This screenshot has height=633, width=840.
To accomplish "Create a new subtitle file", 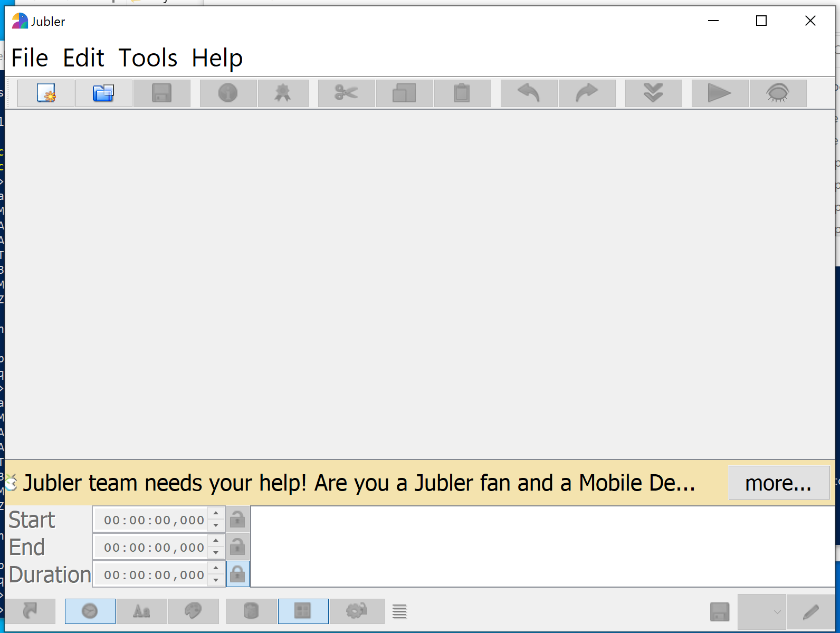I will pos(46,93).
